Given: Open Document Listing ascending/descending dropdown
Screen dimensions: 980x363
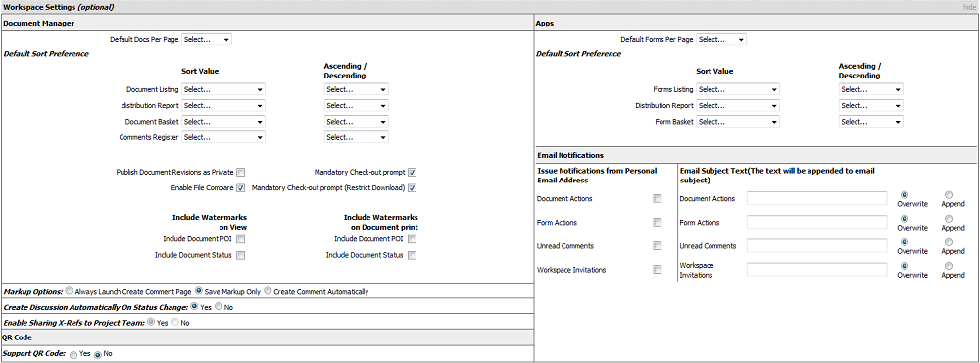Looking at the screenshot, I should (357, 89).
